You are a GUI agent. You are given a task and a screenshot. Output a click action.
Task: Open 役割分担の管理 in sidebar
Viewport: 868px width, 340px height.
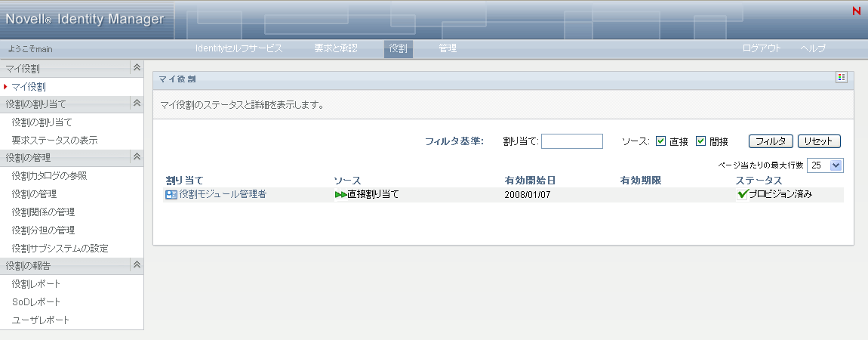43,230
